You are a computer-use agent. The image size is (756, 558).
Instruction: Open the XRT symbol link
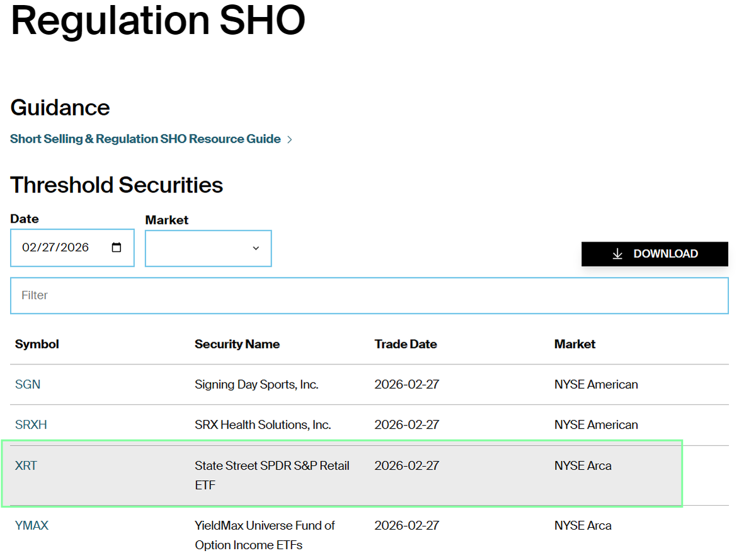click(26, 466)
